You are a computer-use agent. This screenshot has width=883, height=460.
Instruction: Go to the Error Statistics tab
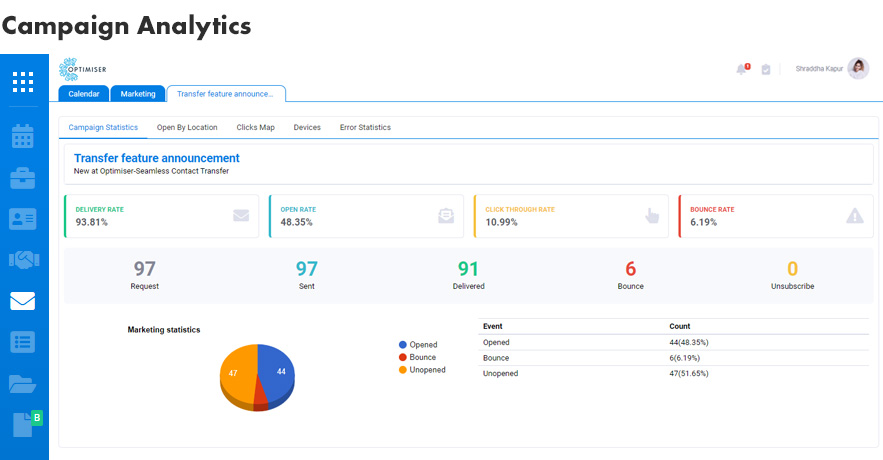(x=365, y=128)
